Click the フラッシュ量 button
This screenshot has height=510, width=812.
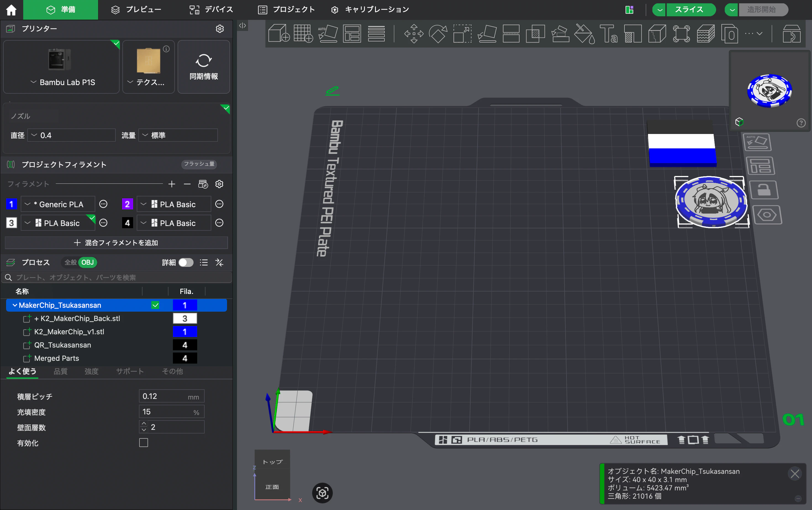tap(199, 164)
